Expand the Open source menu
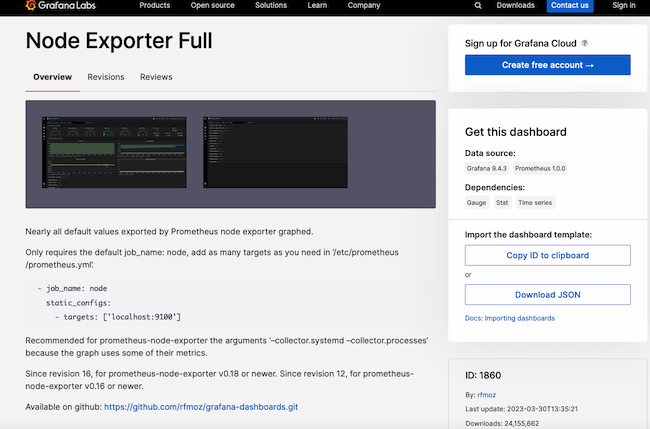650x429 pixels. pyautogui.click(x=212, y=5)
